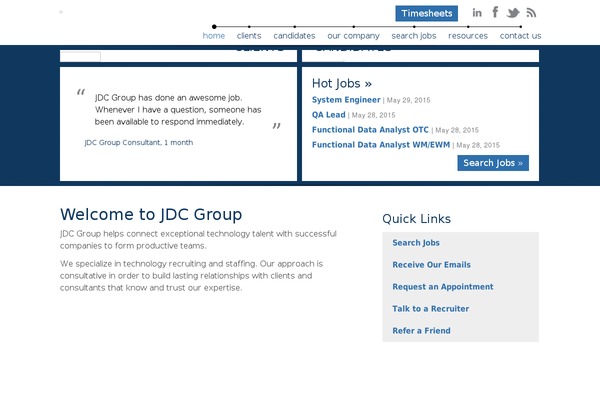Follow the Receive Our Emails quick link
This screenshot has width=600, height=400.
pos(431,264)
